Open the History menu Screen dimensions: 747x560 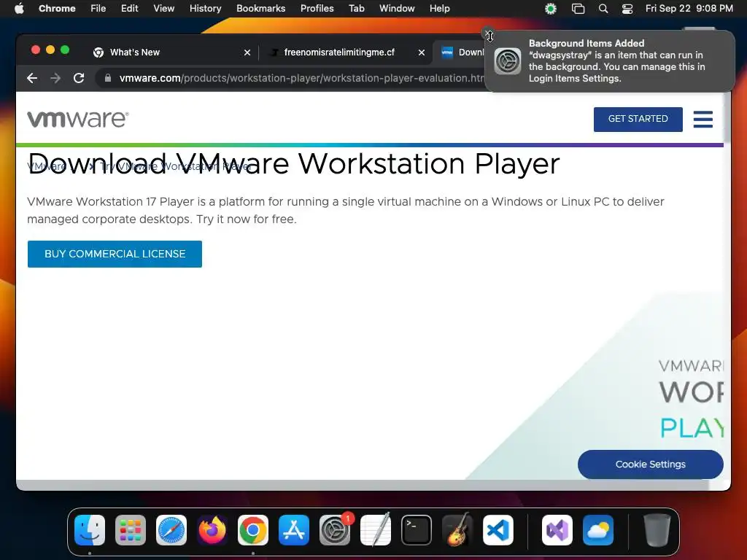point(205,9)
